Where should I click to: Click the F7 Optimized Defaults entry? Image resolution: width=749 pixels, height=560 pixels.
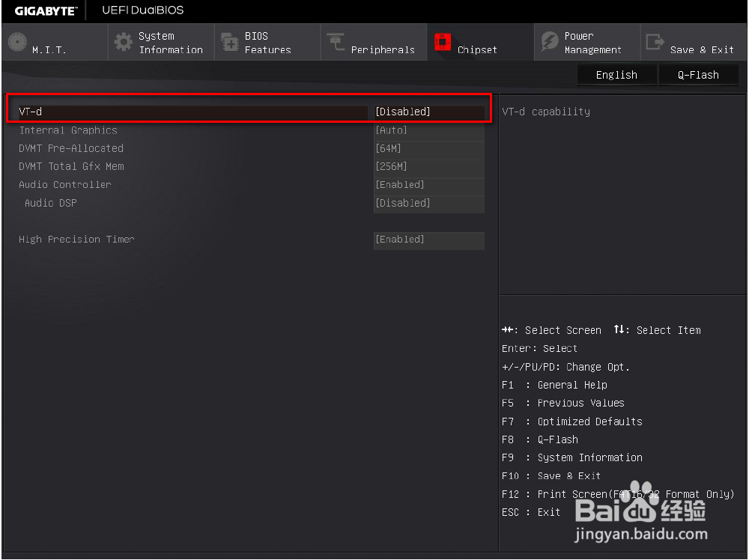tap(572, 421)
